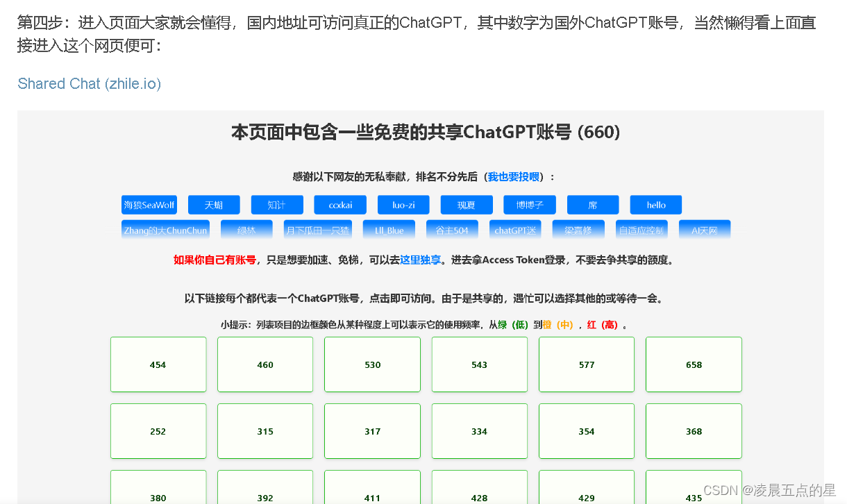The image size is (847, 504).
Task: Open shared account 658
Action: point(694,364)
